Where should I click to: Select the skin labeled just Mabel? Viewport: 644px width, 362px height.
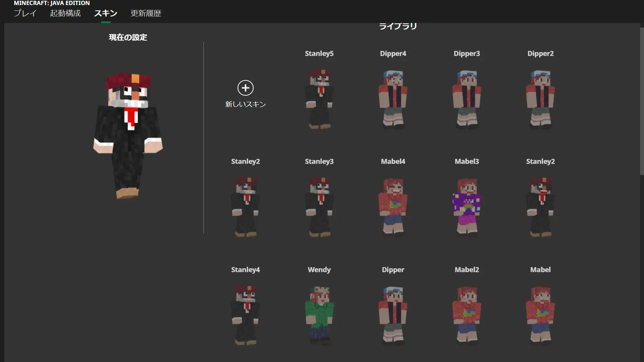(540, 315)
